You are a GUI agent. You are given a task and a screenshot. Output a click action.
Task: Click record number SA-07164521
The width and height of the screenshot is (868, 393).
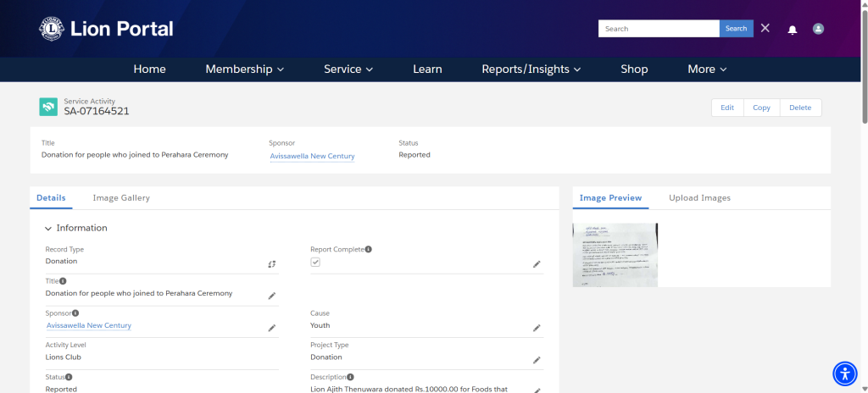(97, 111)
